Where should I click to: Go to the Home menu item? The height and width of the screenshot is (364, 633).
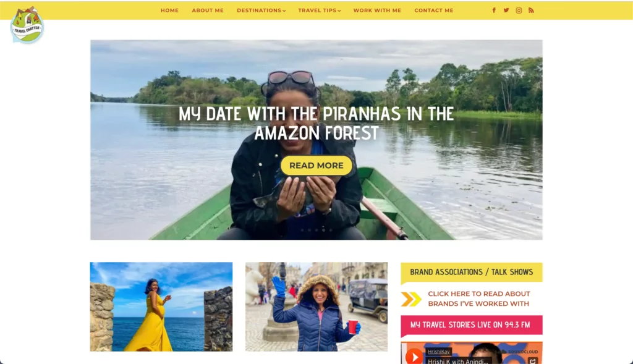[x=169, y=11]
